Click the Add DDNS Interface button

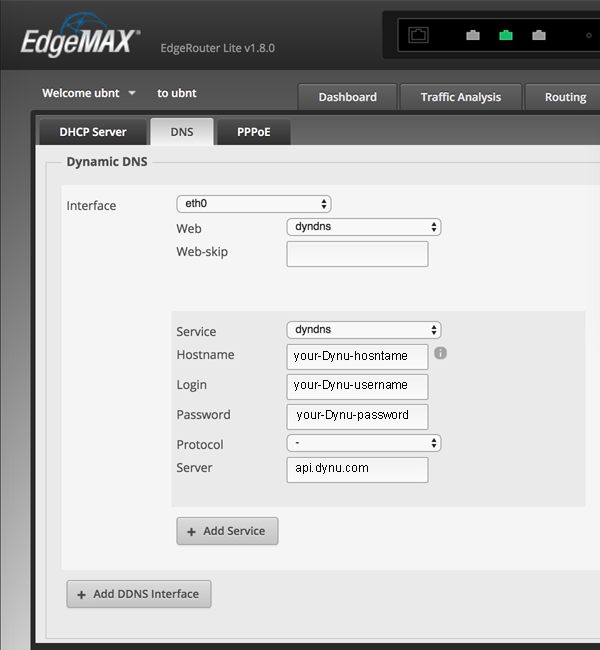coord(139,594)
